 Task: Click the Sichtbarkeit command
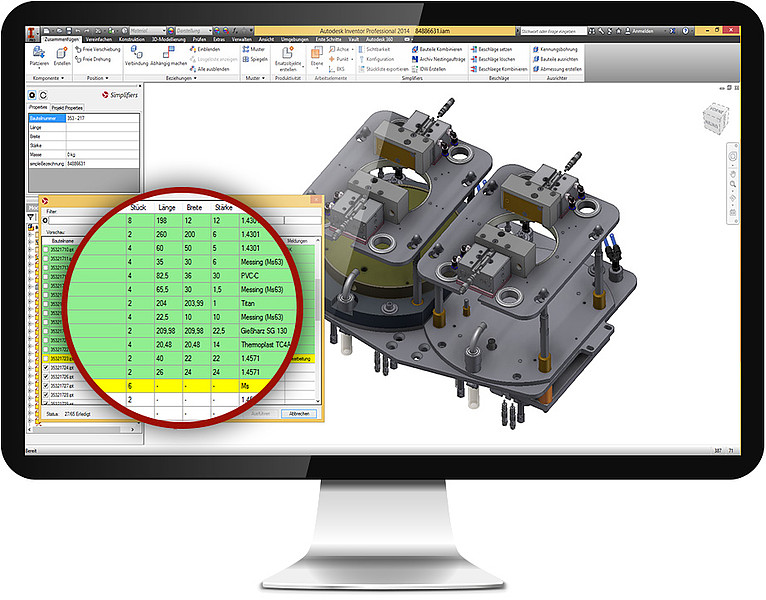[374, 49]
